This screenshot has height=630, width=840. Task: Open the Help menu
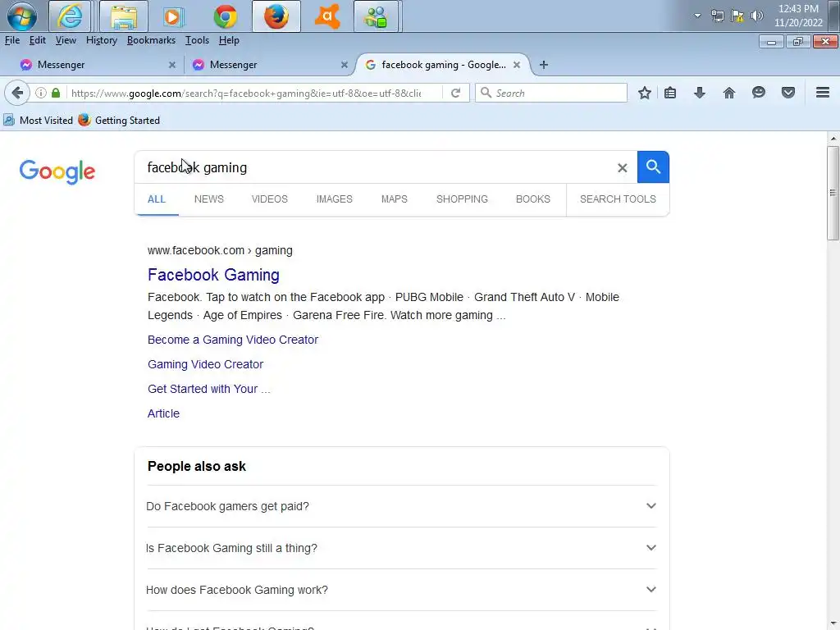coord(229,40)
